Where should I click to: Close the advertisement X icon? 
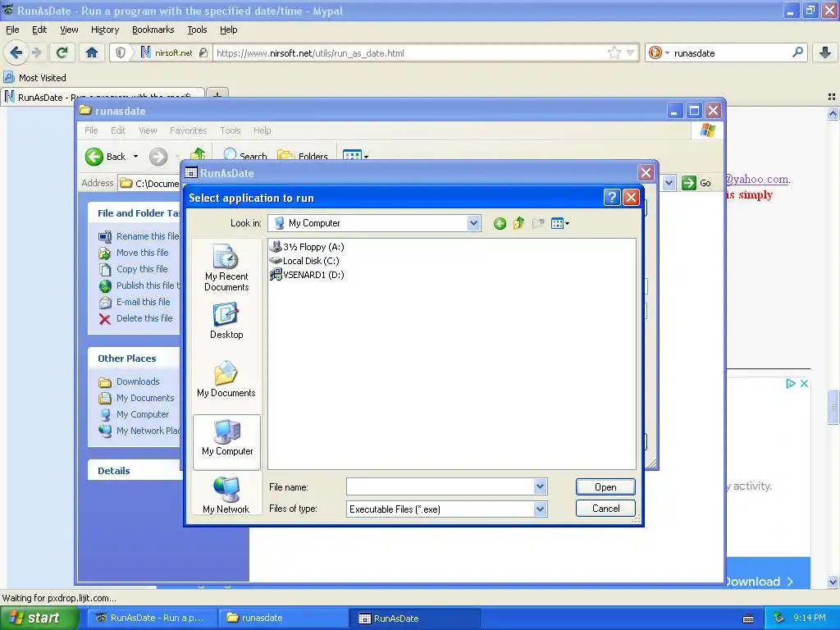[804, 384]
